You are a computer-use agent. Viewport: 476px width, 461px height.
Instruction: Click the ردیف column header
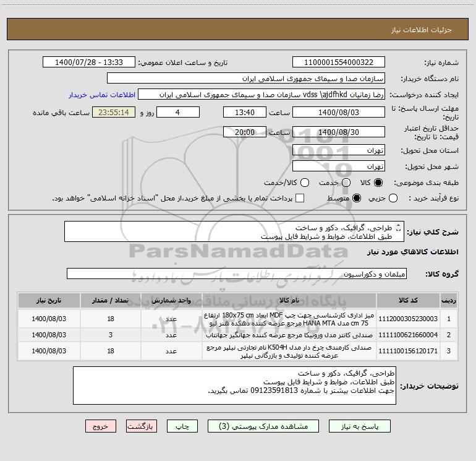(449, 301)
